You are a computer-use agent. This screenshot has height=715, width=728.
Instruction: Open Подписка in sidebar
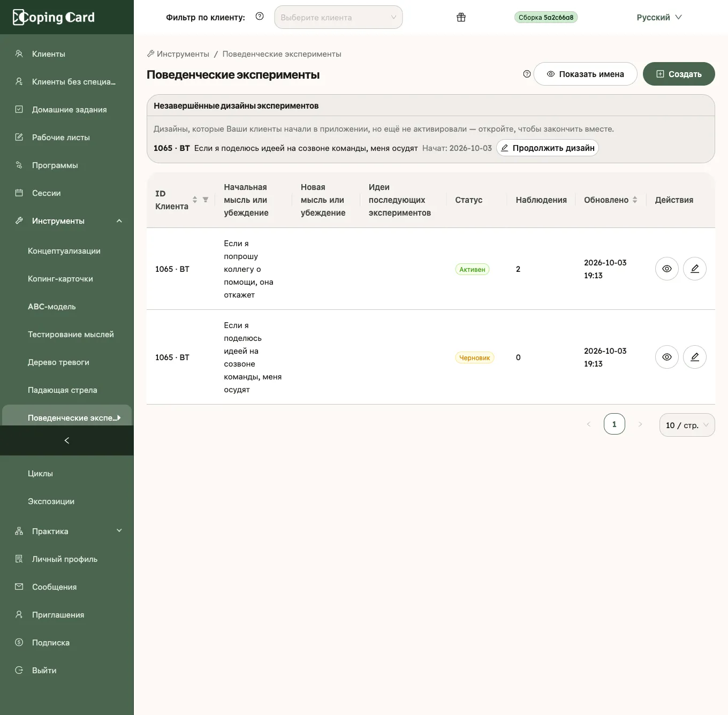67,642
